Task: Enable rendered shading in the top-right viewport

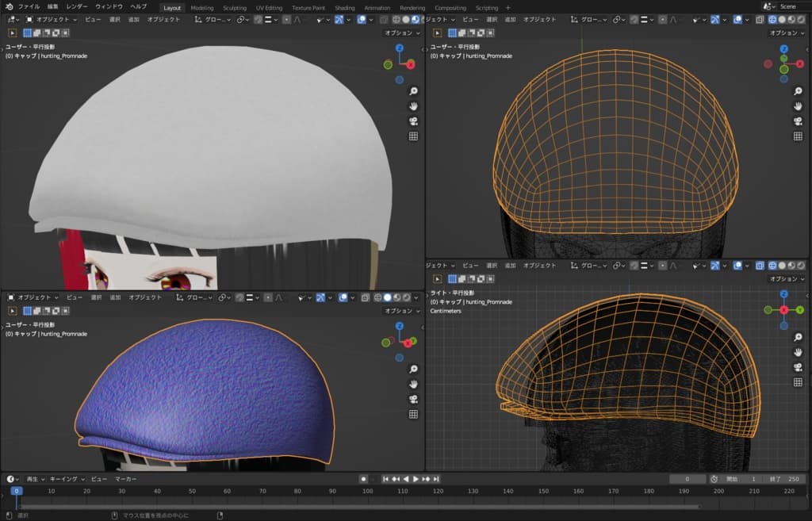Action: click(800, 19)
